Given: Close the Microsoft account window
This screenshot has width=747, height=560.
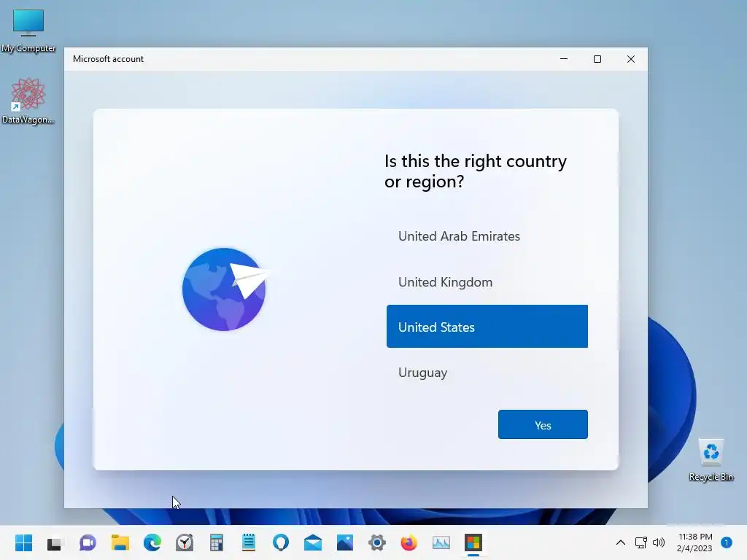Looking at the screenshot, I should [x=631, y=59].
